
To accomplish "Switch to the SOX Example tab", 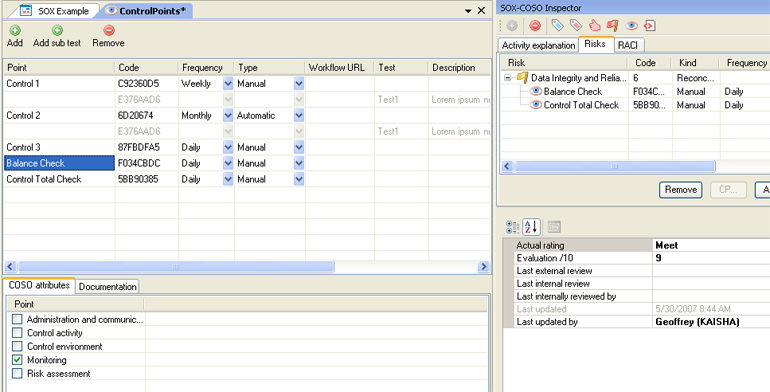I will tap(56, 11).
